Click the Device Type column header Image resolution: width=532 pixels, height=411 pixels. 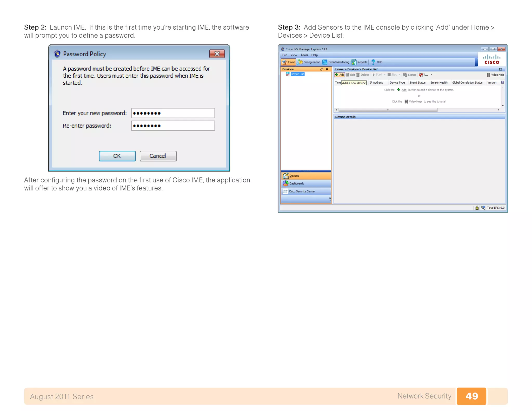[397, 83]
